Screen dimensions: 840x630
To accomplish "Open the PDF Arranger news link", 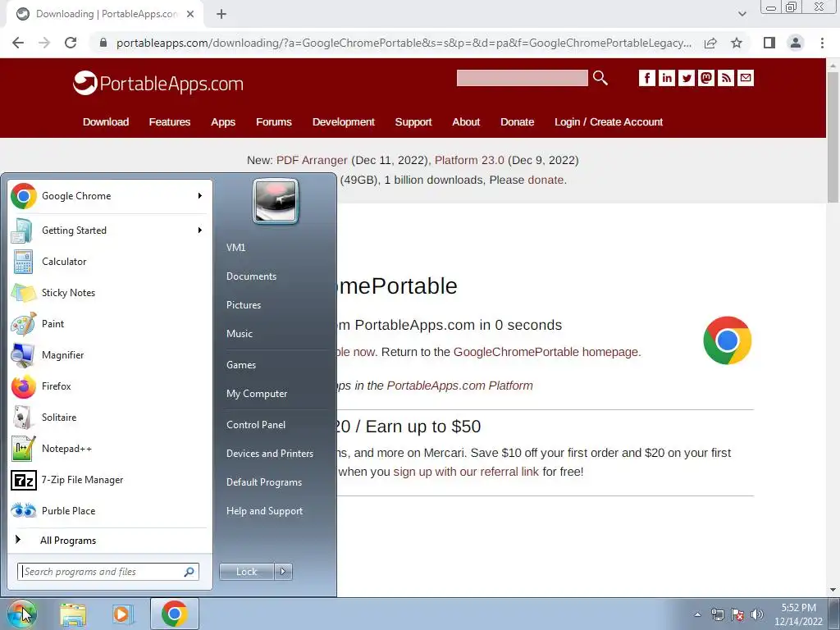I will pos(312,160).
